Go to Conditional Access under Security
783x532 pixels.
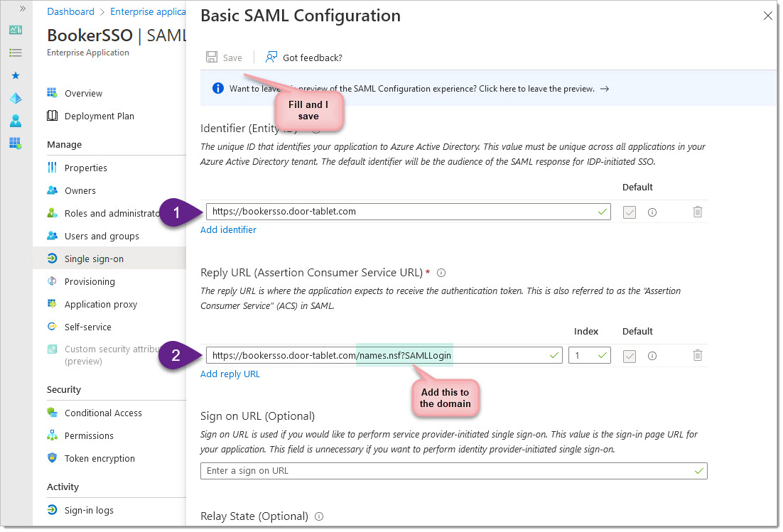[103, 413]
